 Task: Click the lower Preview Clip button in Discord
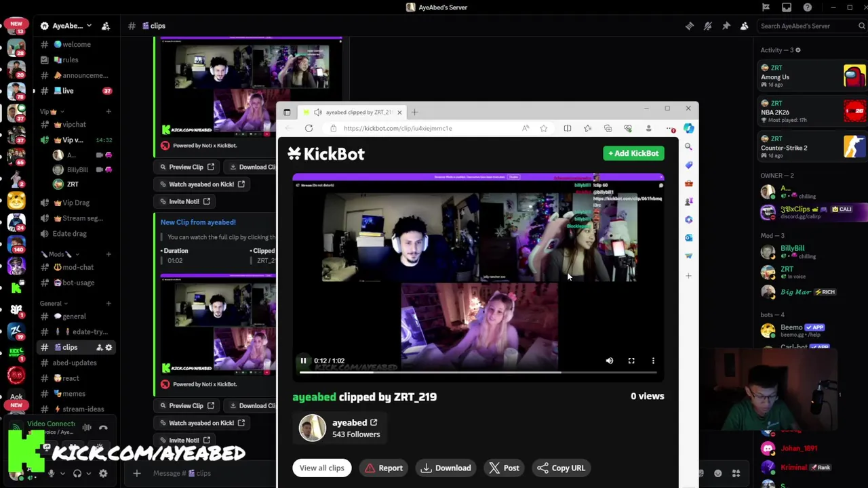[187, 405]
